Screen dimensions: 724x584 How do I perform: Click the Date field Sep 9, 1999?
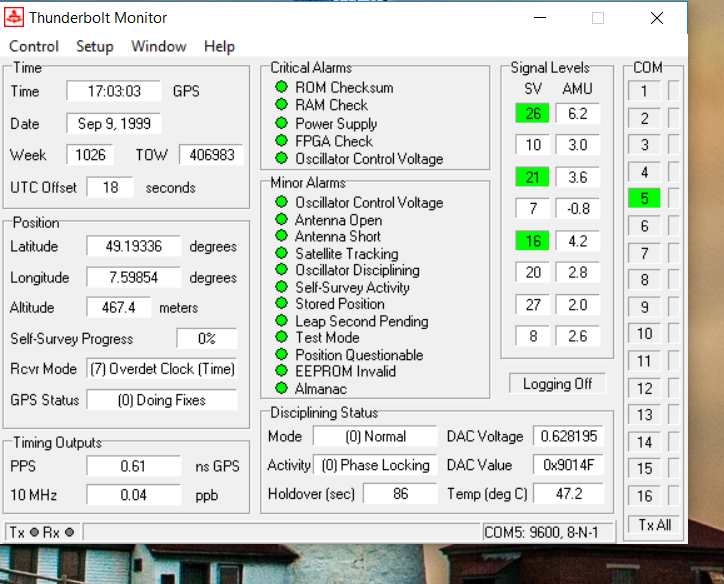pyautogui.click(x=114, y=123)
